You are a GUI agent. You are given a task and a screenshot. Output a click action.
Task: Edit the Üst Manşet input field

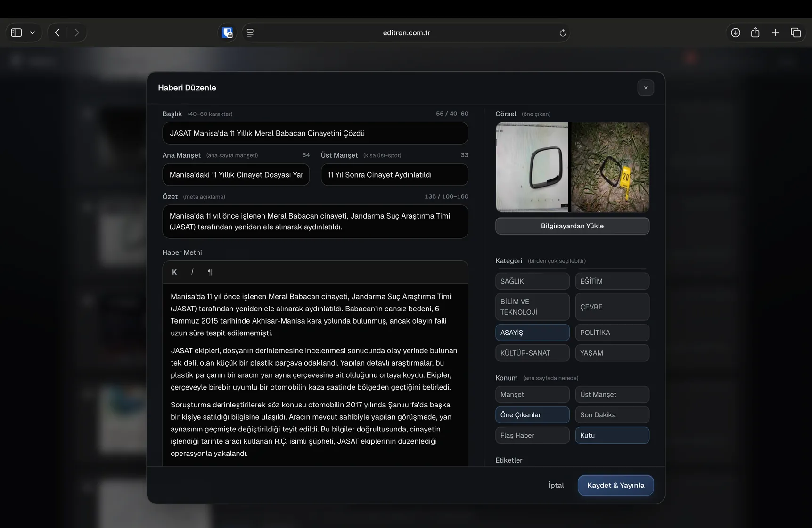tap(394, 175)
